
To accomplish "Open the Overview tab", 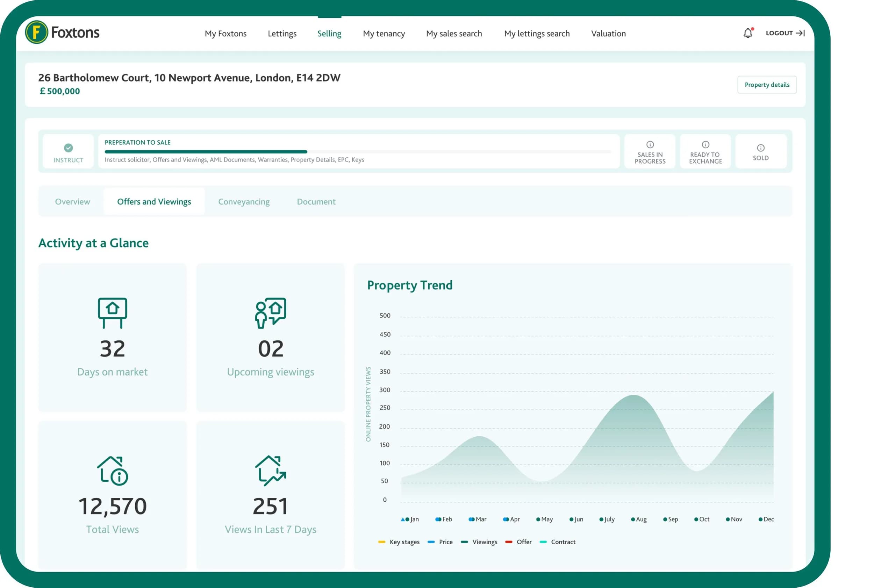I will tap(72, 202).
